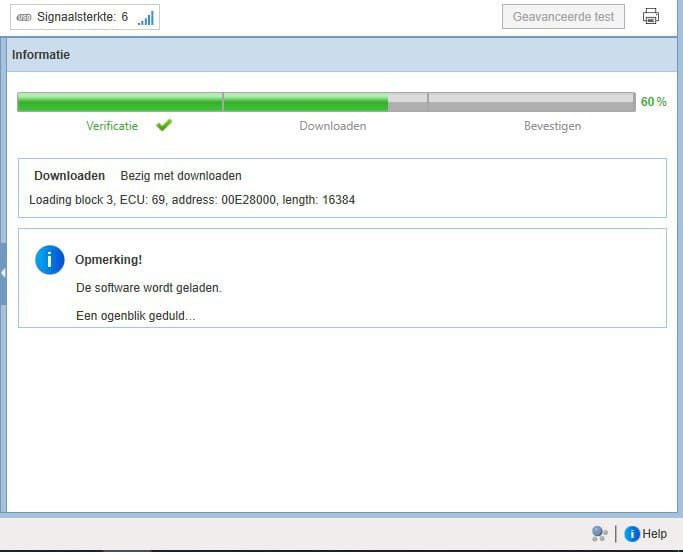Click the partially filled download progress segment
This screenshot has width=683, height=552.
click(x=325, y=102)
